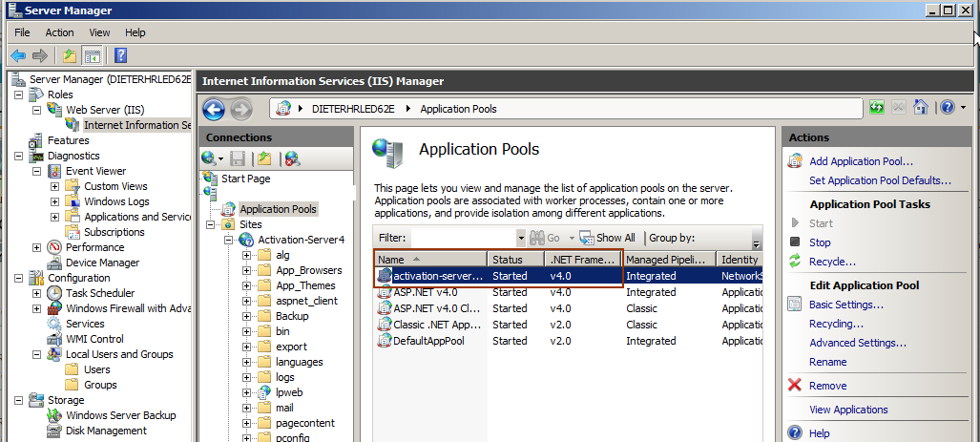This screenshot has height=442, width=980.
Task: Click the Show/Hide Console Tree toolbar icon
Action: coord(93,55)
